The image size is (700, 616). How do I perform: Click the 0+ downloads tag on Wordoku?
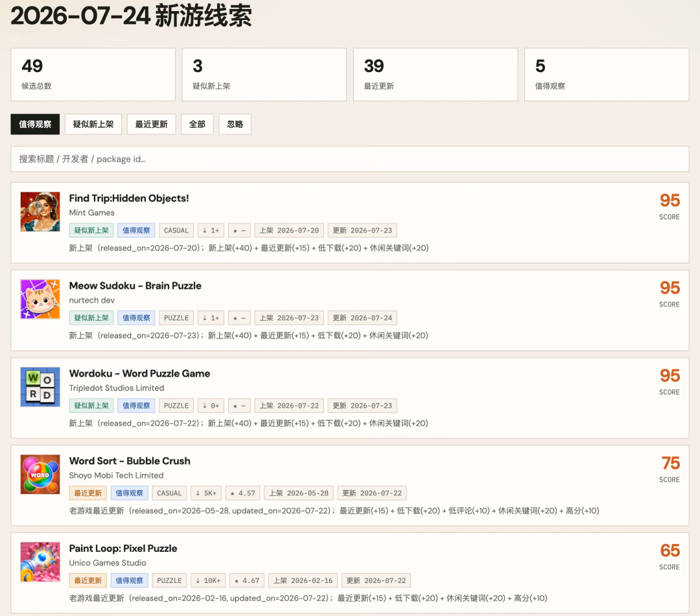click(211, 406)
